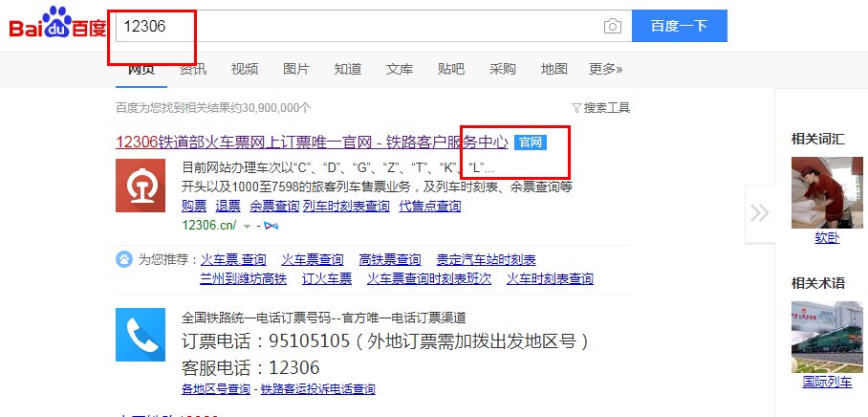The image size is (868, 417).
Task: Open the 购票 link
Action: (x=194, y=207)
